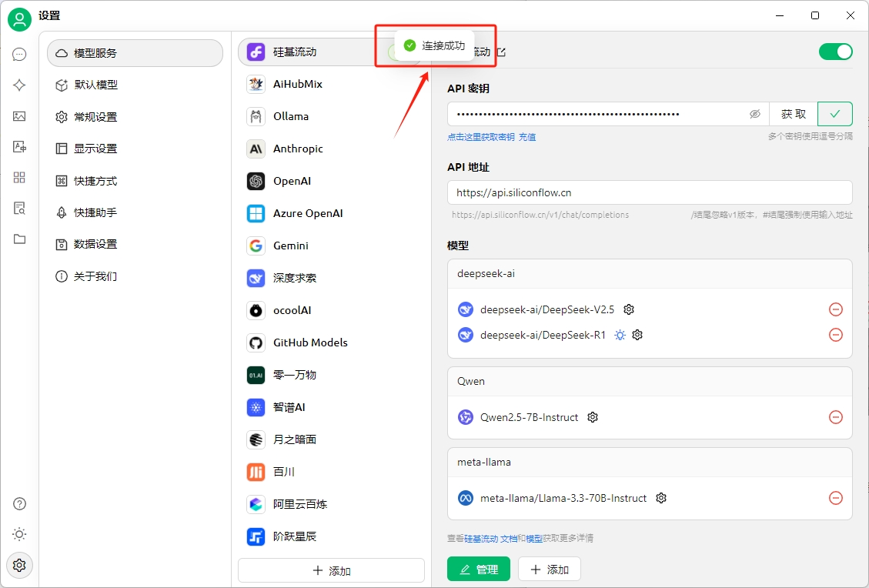Open the settings gear in sidebar
This screenshot has height=588, width=869.
[x=19, y=565]
